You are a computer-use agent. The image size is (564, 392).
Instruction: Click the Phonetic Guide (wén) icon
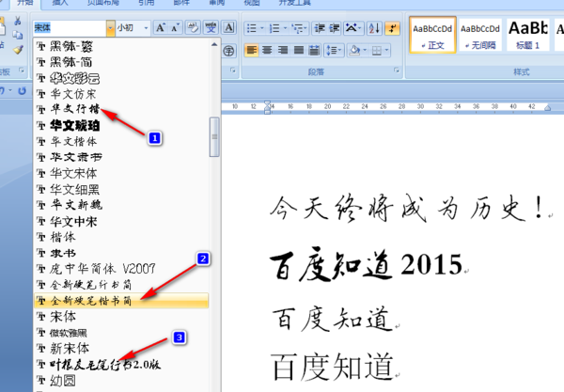tap(211, 27)
